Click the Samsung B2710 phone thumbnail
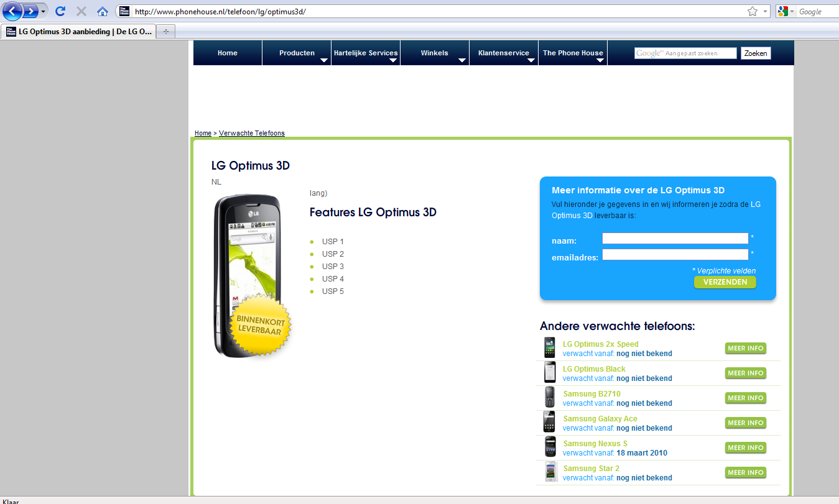The height and width of the screenshot is (504, 839). pos(549,398)
